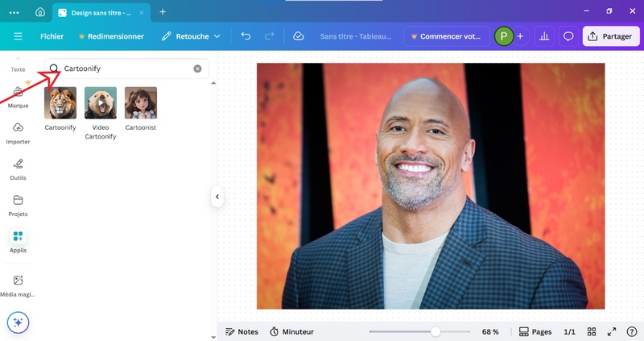Click the Canva AI assistant sparkle button
Viewport: 644px width, 341px height.
click(x=18, y=322)
